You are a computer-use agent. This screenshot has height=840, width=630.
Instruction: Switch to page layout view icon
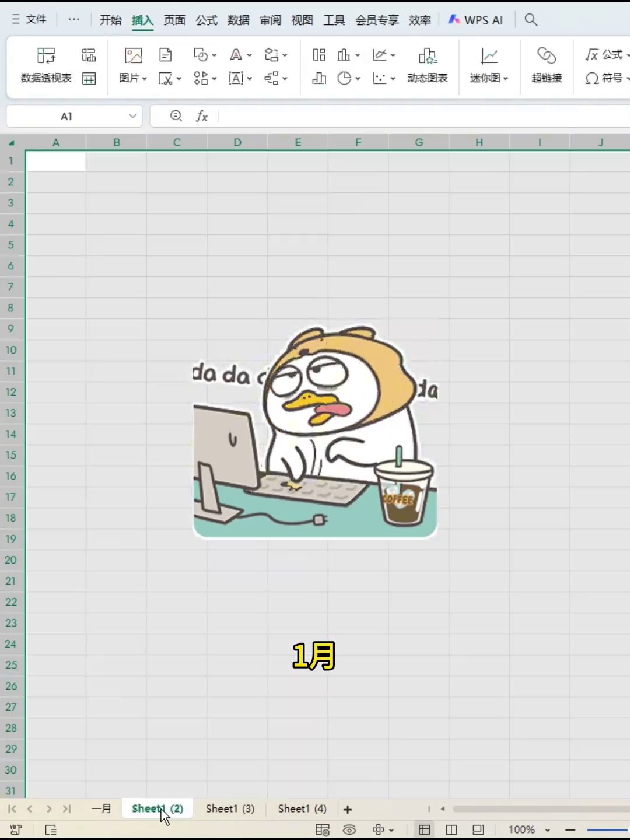[478, 829]
